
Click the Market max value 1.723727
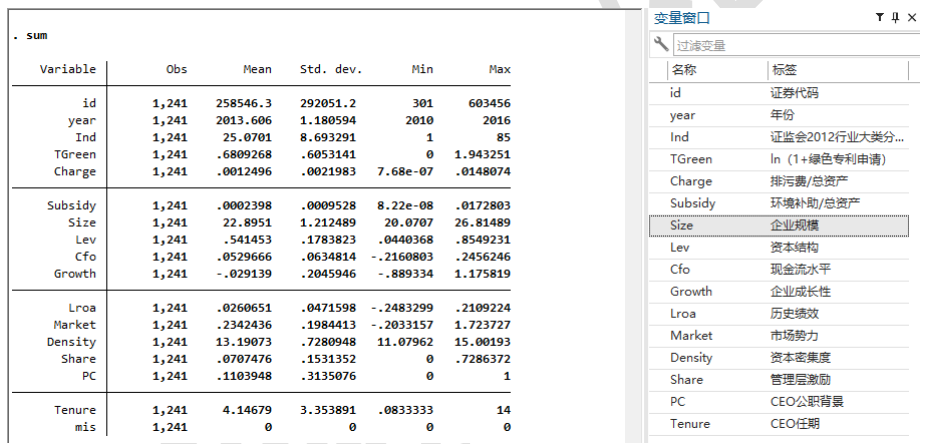pyautogui.click(x=483, y=325)
